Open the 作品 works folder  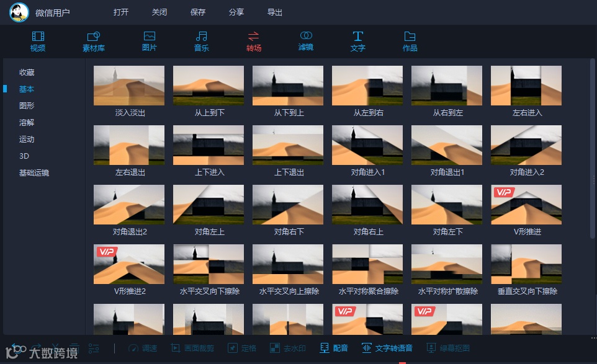pyautogui.click(x=410, y=42)
